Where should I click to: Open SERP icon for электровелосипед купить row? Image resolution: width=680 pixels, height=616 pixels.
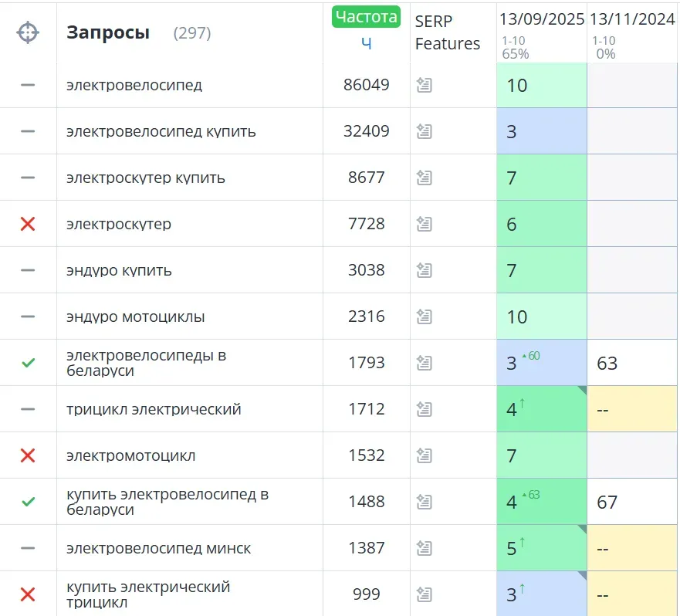(x=425, y=131)
